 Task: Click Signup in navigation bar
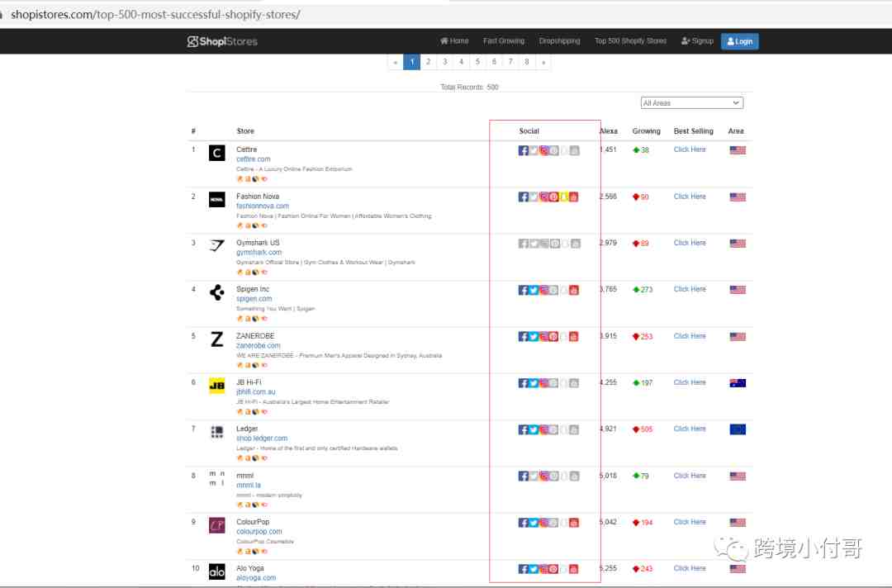click(697, 41)
